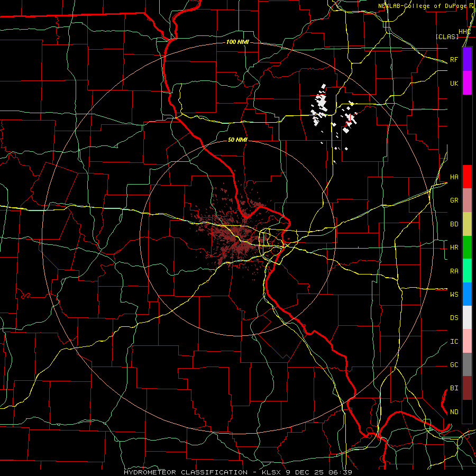Click the BD legend label
Image resolution: width=476 pixels, height=476 pixels.
[454, 224]
